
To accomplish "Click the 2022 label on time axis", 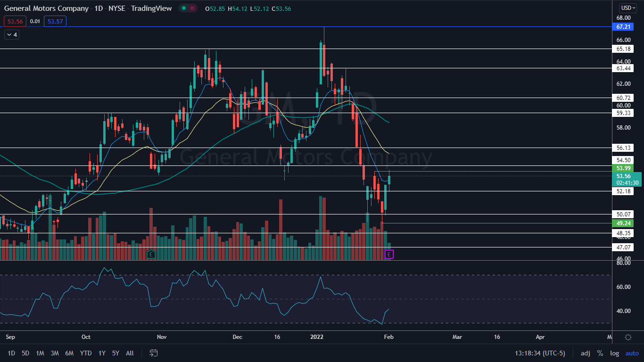I will pos(316,337).
